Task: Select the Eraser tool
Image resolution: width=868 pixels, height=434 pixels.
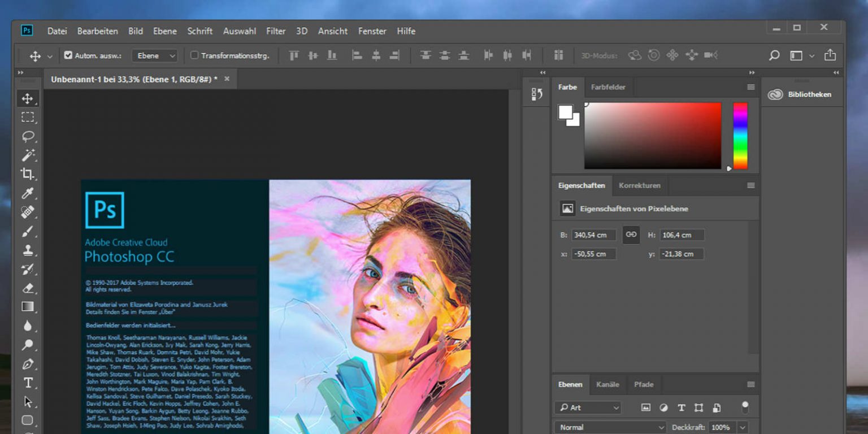Action: click(27, 288)
